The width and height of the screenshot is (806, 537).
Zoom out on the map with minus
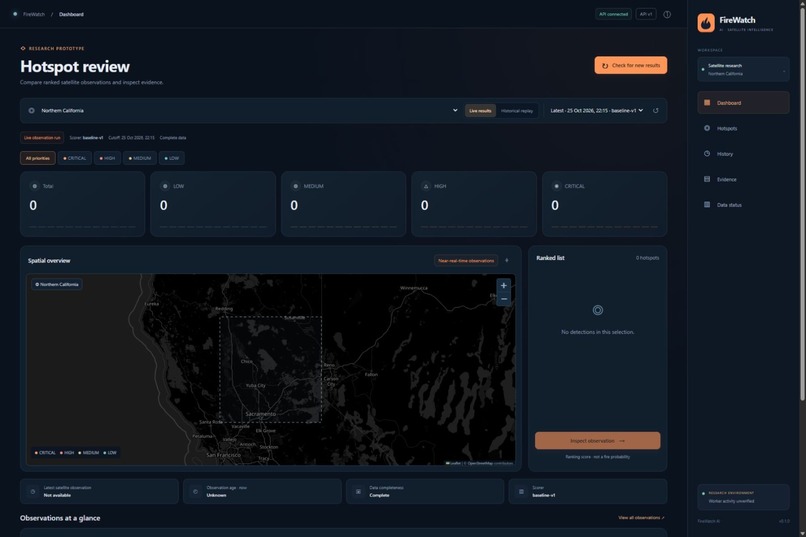[504, 299]
